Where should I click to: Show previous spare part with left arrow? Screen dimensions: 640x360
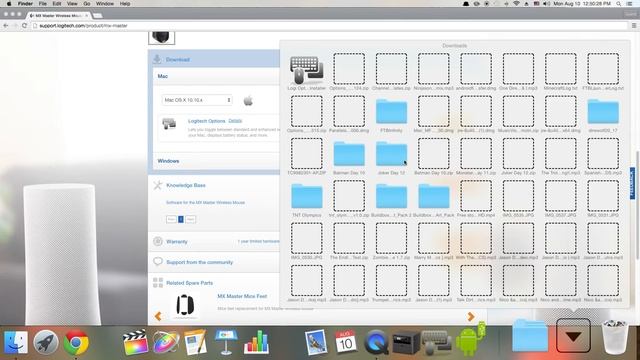[158, 316]
